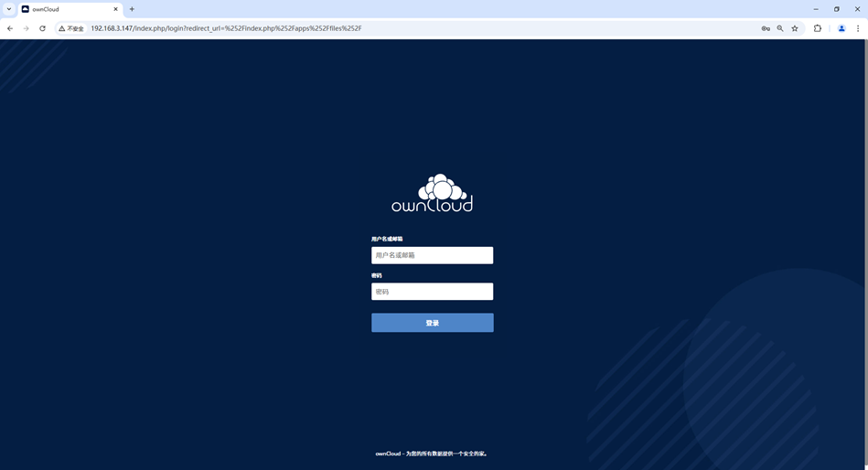The width and height of the screenshot is (868, 470).
Task: Bookmark this page with the star icon
Action: [x=795, y=28]
